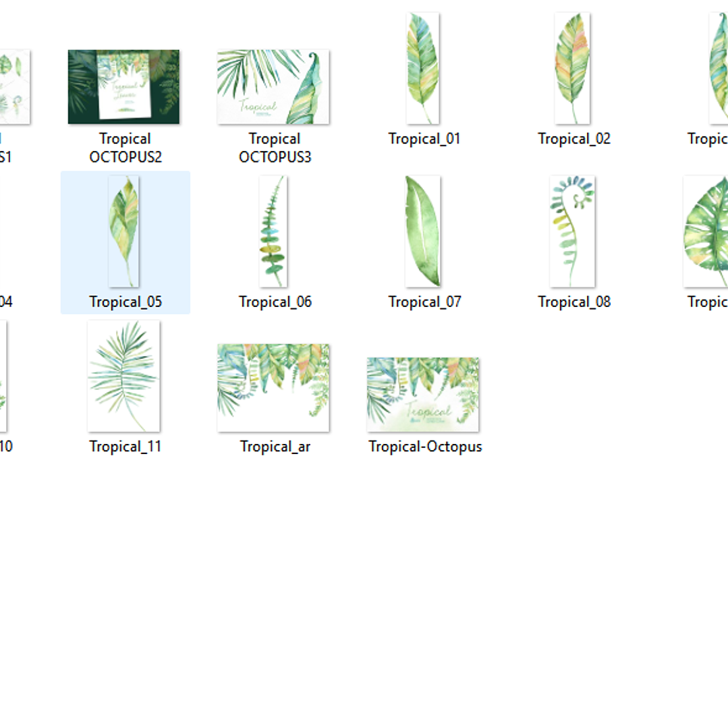
Task: Click the Tropical-Octopus file name label
Action: click(x=424, y=447)
